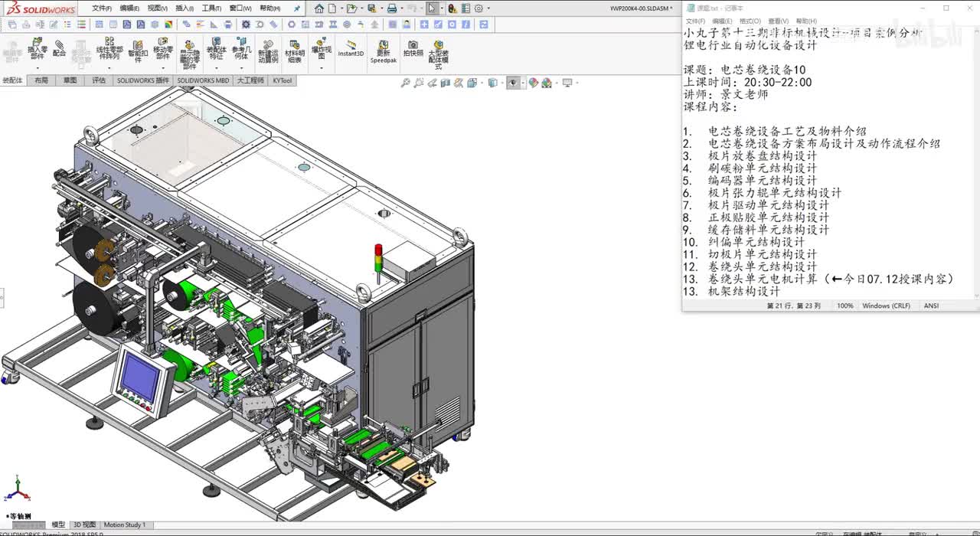980x536 pixels.
Task: Open the 线性零部件阵列 pattern dropdown arrow
Action: pos(109,68)
